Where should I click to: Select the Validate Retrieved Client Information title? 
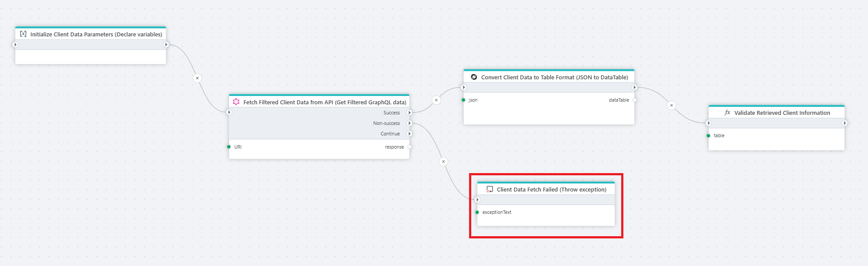782,113
